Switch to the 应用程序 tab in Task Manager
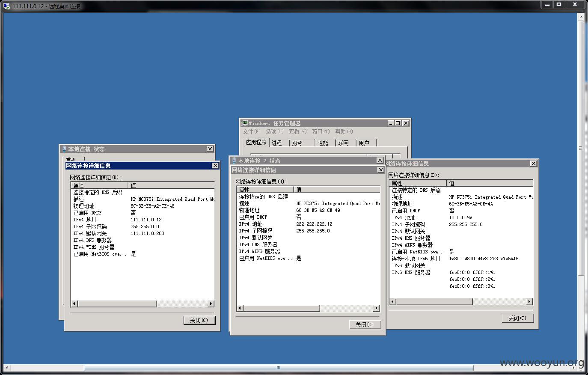 [x=256, y=142]
